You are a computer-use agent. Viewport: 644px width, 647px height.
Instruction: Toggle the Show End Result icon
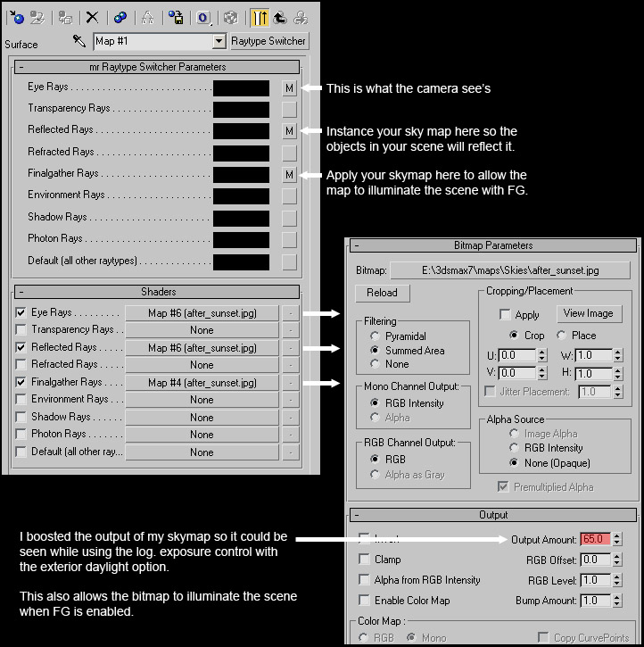pos(260,18)
